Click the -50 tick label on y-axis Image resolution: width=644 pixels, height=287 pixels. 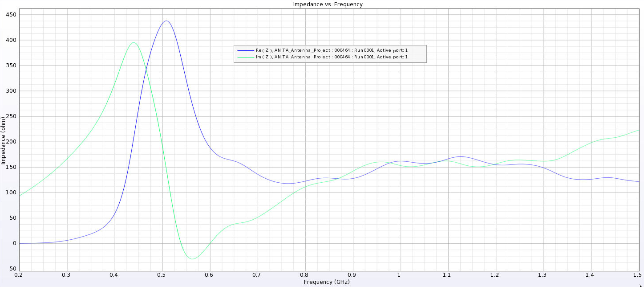tap(11, 269)
